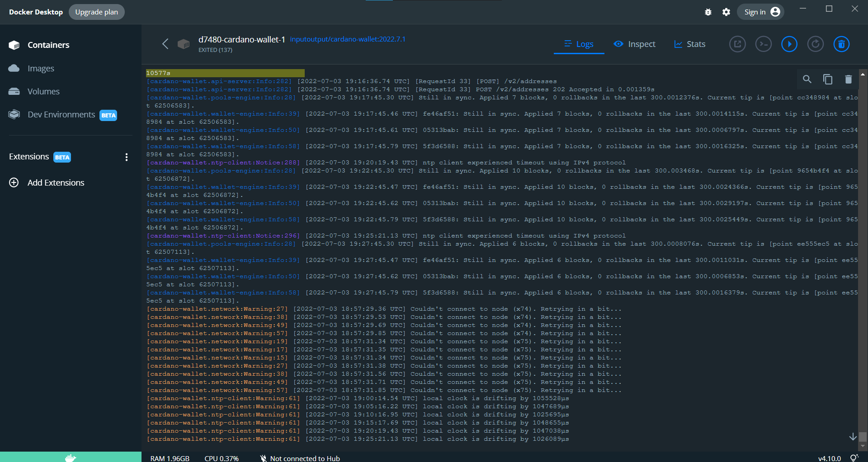Open the CLI terminal icon
868x462 pixels.
[x=764, y=44]
